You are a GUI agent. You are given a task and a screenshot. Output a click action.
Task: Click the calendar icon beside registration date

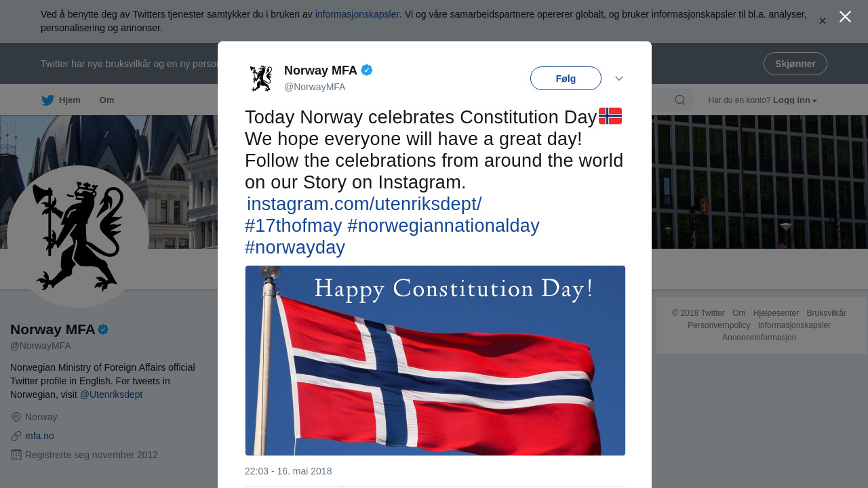pos(16,455)
